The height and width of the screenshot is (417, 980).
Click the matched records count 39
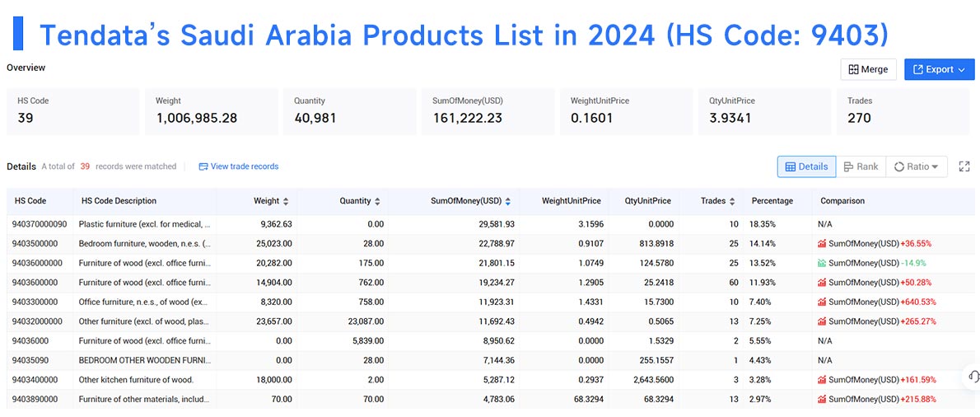(x=84, y=166)
